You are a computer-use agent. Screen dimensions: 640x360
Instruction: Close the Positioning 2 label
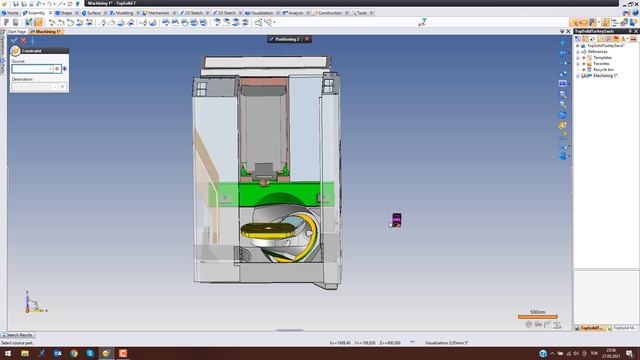[307, 39]
